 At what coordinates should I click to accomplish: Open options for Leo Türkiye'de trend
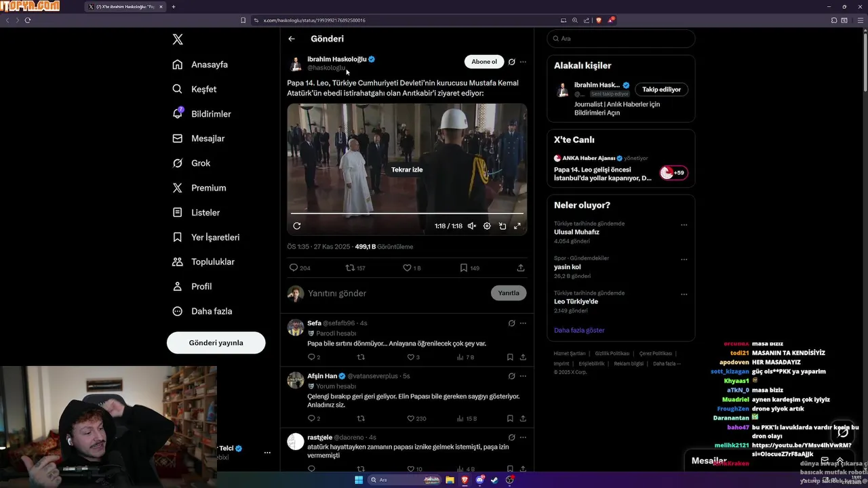[684, 295]
